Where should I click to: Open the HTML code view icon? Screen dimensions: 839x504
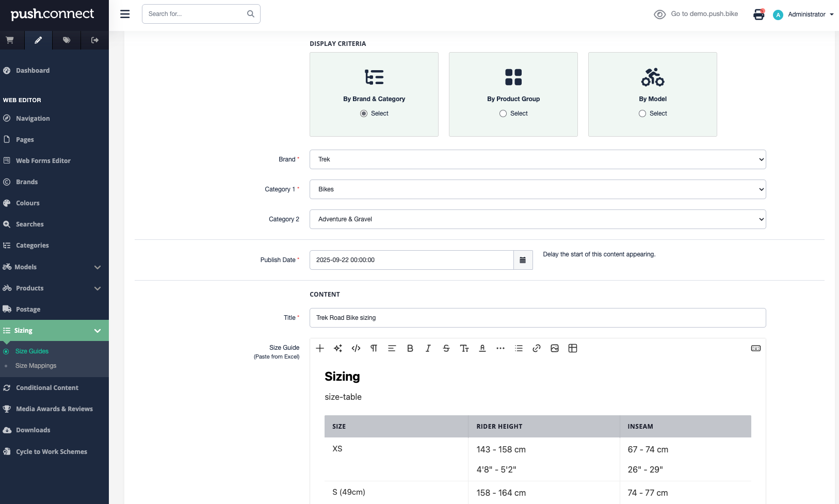(x=356, y=348)
